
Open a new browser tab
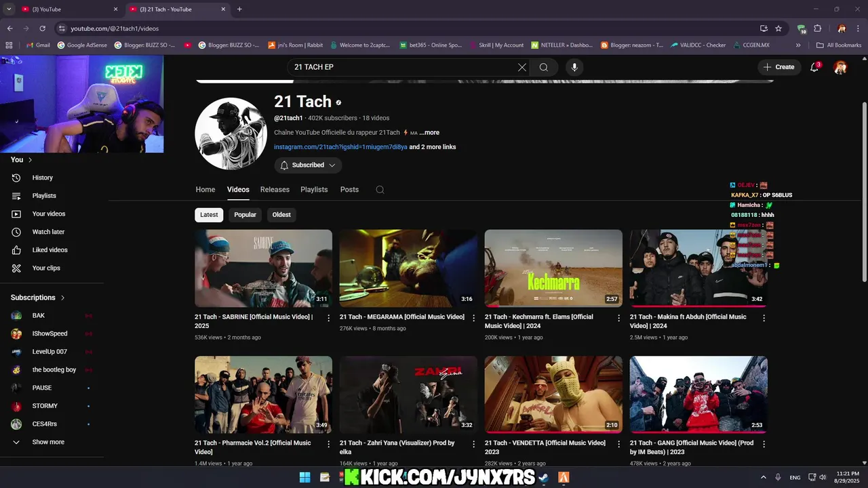pos(239,9)
